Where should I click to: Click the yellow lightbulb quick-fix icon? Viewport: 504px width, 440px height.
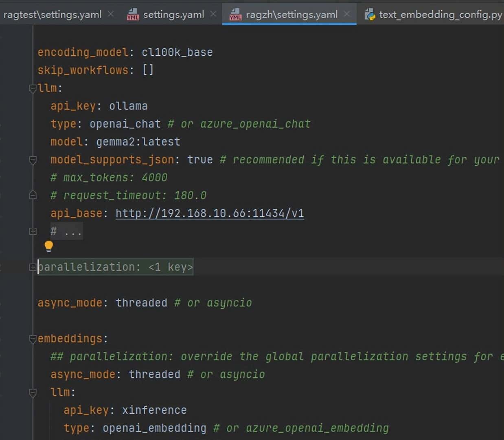pos(48,246)
